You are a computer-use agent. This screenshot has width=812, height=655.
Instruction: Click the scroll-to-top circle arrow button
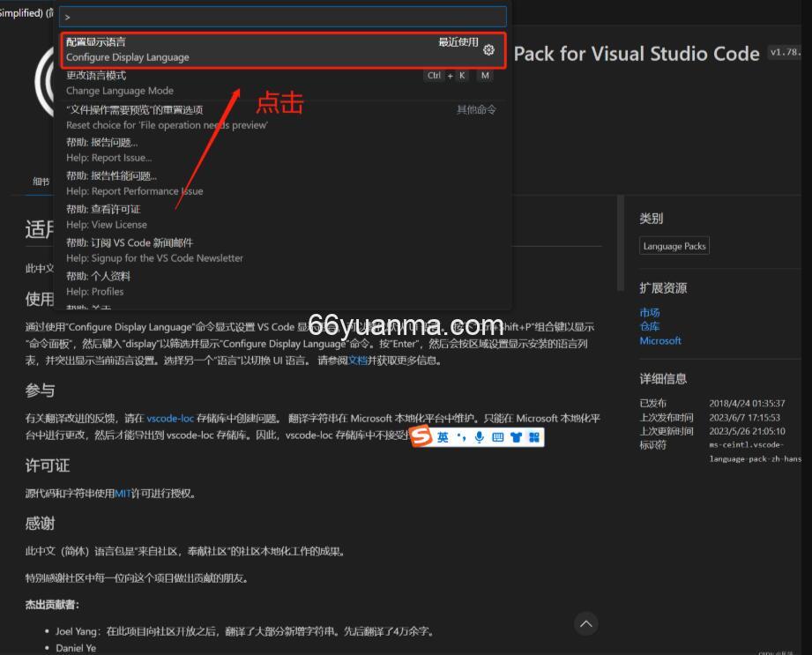[x=585, y=623]
